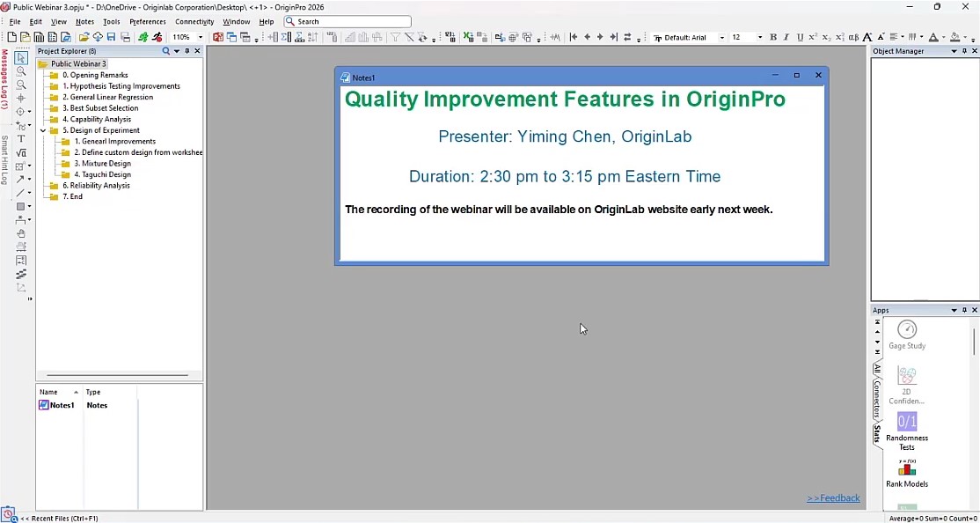Click Recent Files in status bar
This screenshot has width=980, height=523.
click(x=59, y=518)
